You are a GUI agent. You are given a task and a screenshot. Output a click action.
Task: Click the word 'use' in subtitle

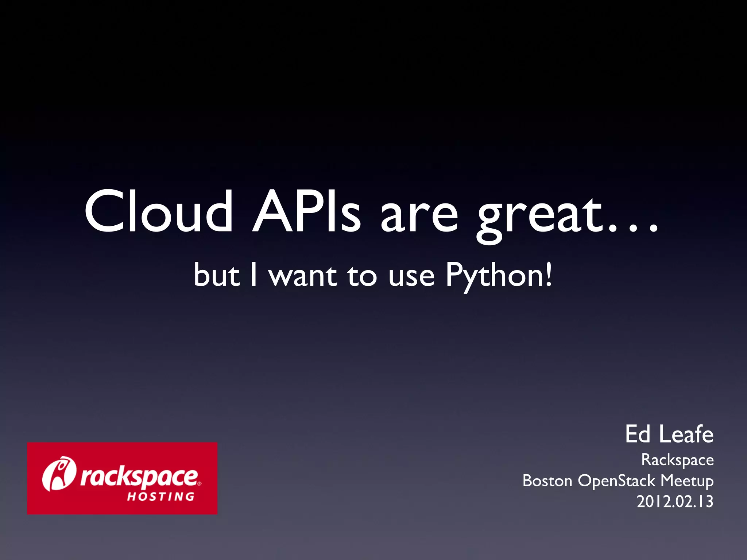411,277
